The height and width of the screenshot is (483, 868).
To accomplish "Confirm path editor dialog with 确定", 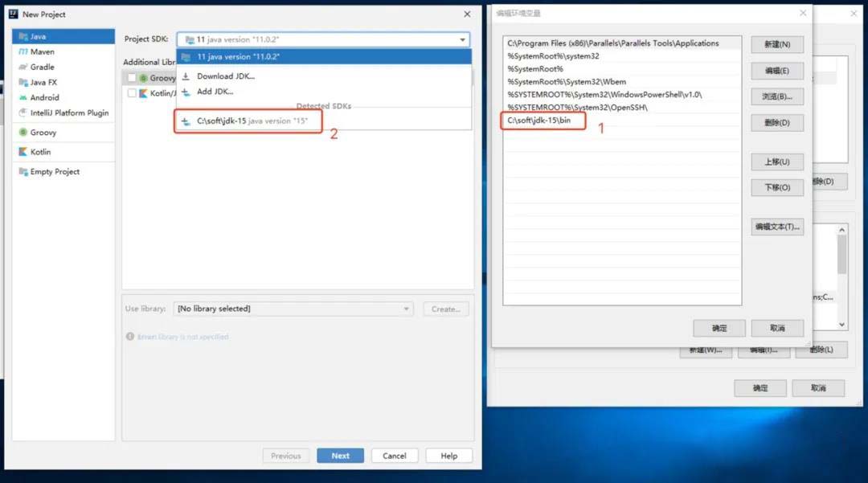I will tap(719, 328).
